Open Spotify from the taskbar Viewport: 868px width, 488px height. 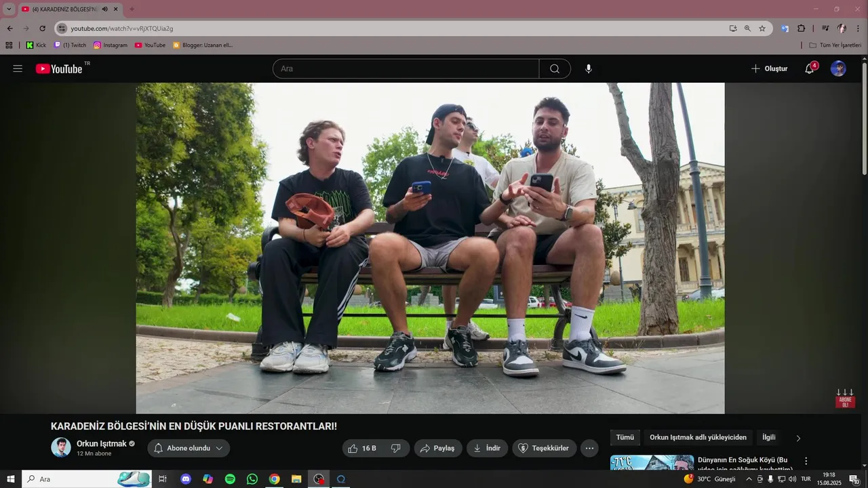pos(230,479)
